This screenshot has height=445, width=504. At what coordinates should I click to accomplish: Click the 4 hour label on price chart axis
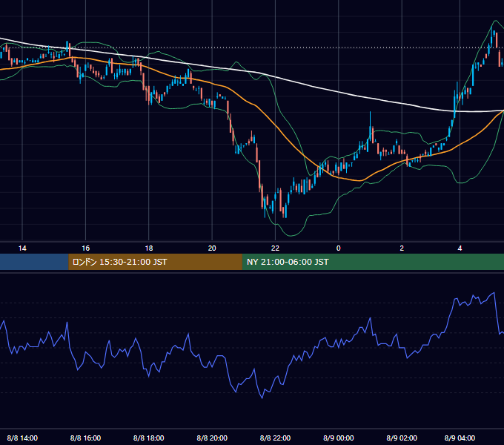coord(460,248)
